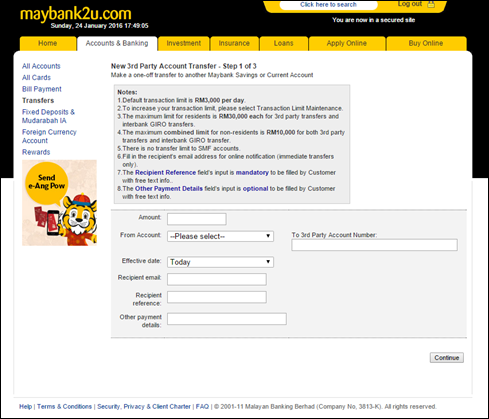Viewport: 489px width, 419px height.
Task: Click the date and time text under the logo
Action: click(x=99, y=26)
